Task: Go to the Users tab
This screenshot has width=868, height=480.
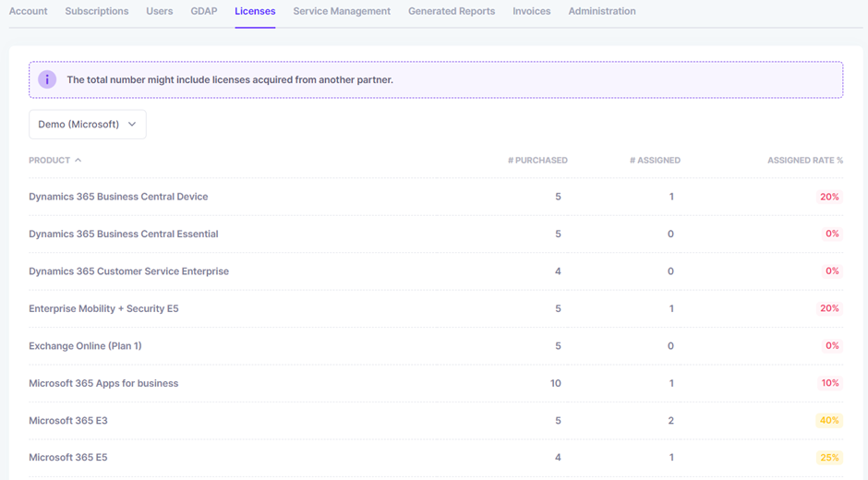Action: coord(160,11)
